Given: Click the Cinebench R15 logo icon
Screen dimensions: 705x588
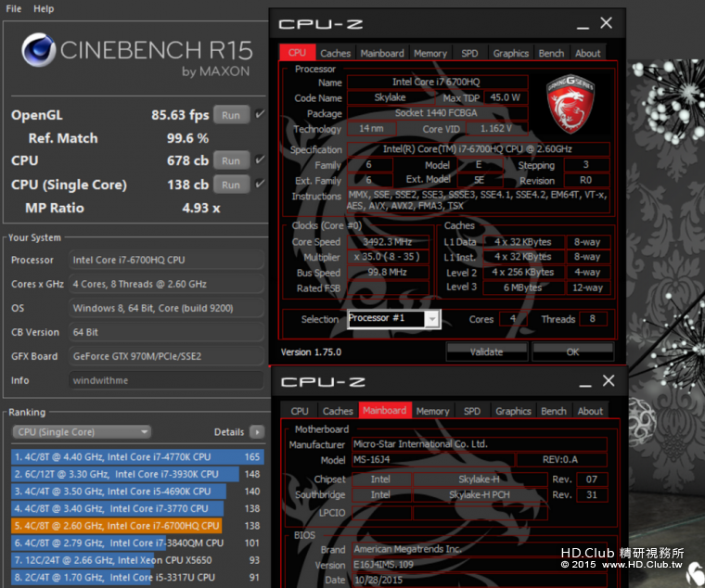Looking at the screenshot, I should pyautogui.click(x=39, y=49).
